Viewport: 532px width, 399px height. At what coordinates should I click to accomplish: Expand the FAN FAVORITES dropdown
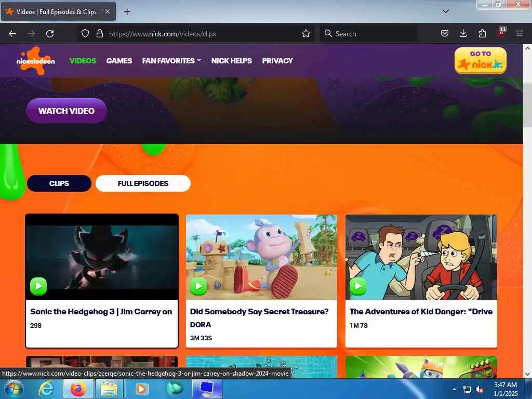[171, 61]
